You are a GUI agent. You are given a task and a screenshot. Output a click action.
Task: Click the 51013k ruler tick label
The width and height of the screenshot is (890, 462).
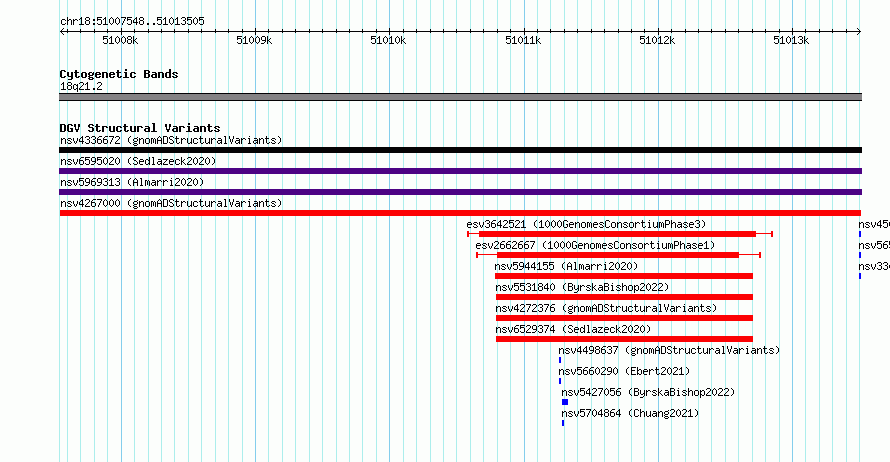click(x=791, y=40)
